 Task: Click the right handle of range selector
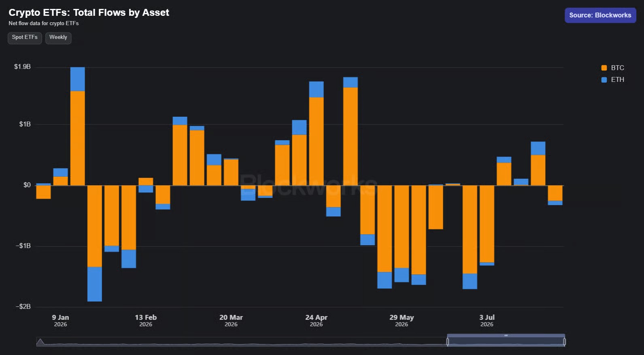564,342
